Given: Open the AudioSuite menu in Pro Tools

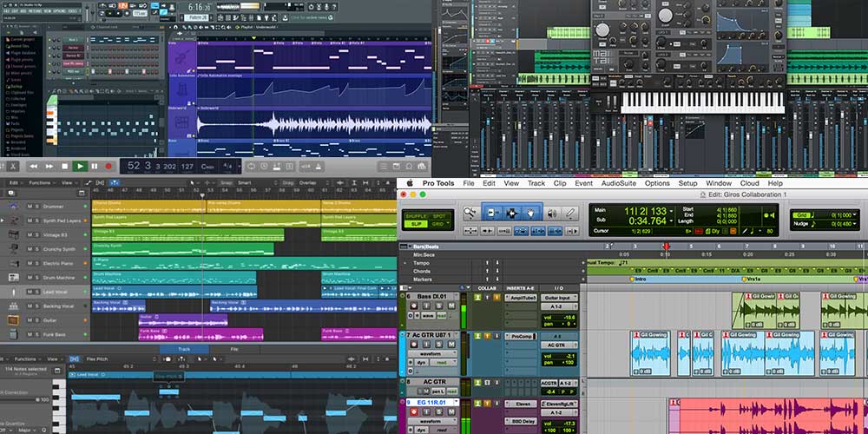Looking at the screenshot, I should pyautogui.click(x=619, y=183).
